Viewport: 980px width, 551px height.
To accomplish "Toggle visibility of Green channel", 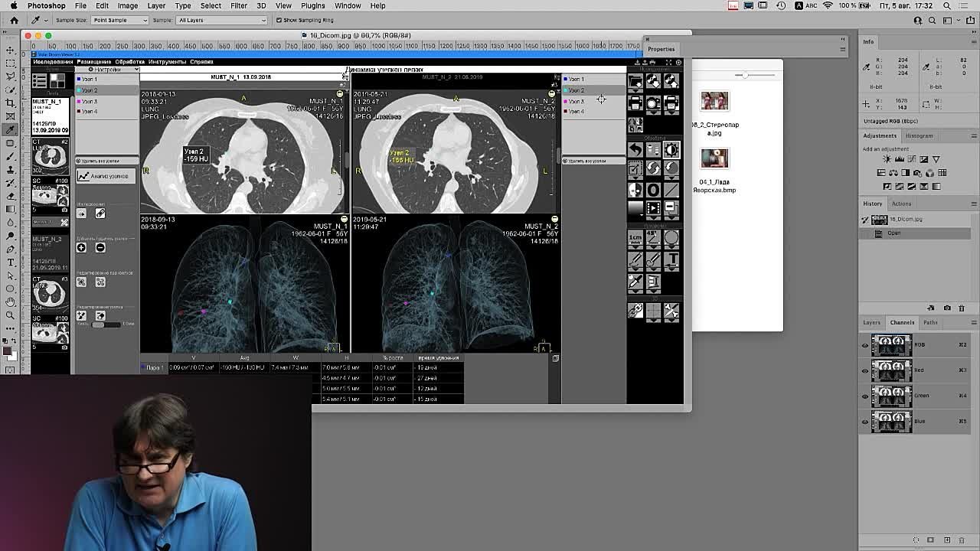I will 865,396.
